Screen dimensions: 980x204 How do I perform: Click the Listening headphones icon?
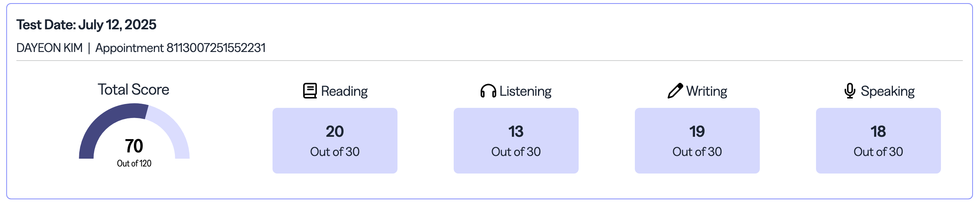pos(488,91)
